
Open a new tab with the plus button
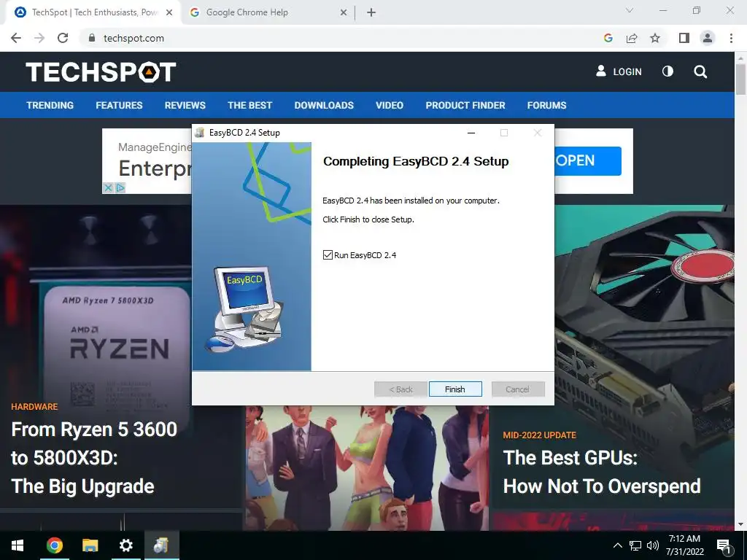point(371,12)
